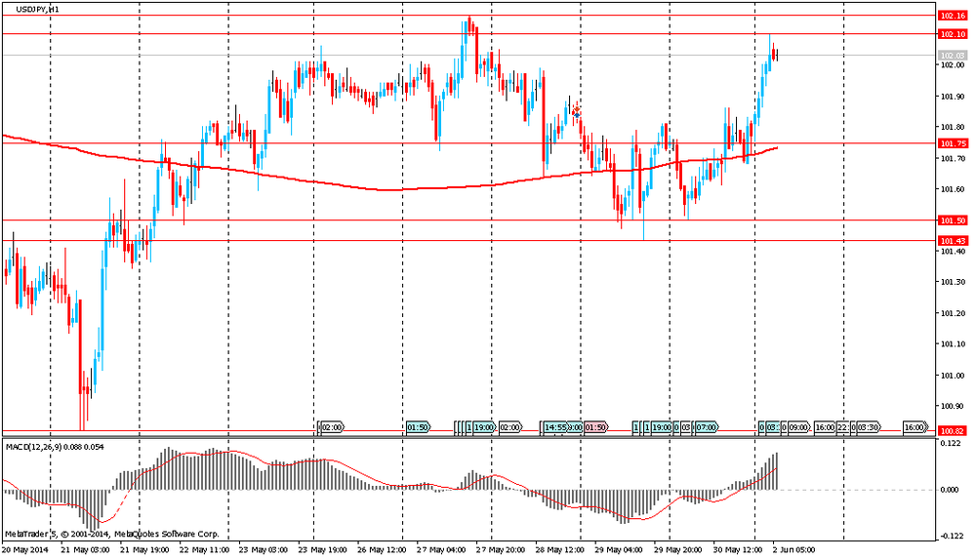The image size is (976, 560).
Task: Click the 21 May 03:00 time label
Action: tap(85, 550)
